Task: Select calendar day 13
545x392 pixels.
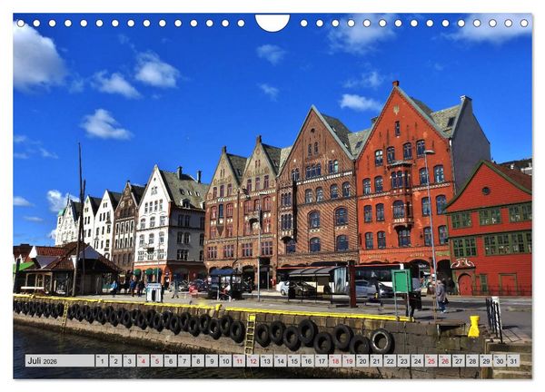Action: pos(266,361)
